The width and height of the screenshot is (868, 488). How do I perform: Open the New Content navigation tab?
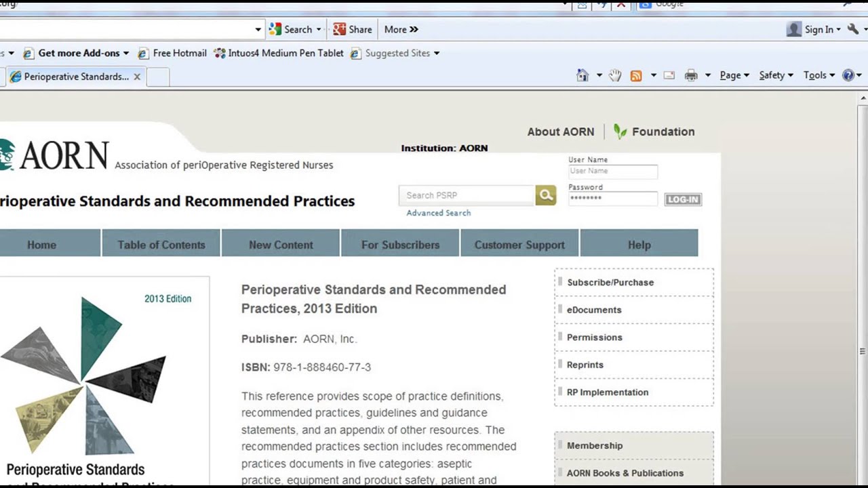click(x=281, y=244)
